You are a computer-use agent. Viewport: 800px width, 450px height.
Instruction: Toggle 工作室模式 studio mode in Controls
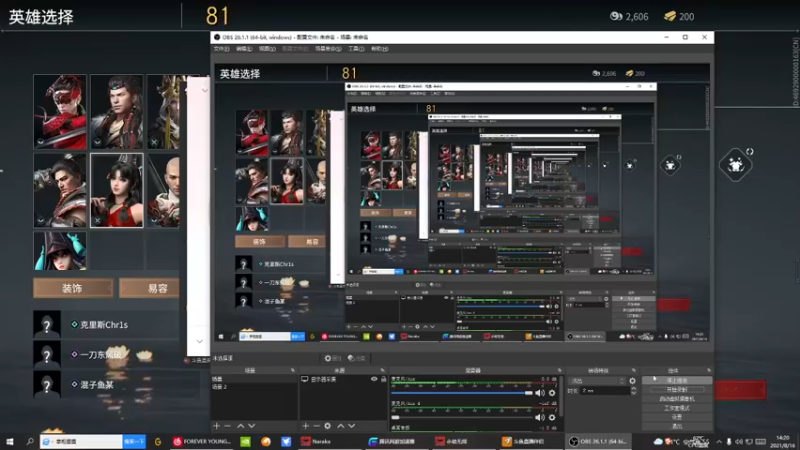point(677,408)
